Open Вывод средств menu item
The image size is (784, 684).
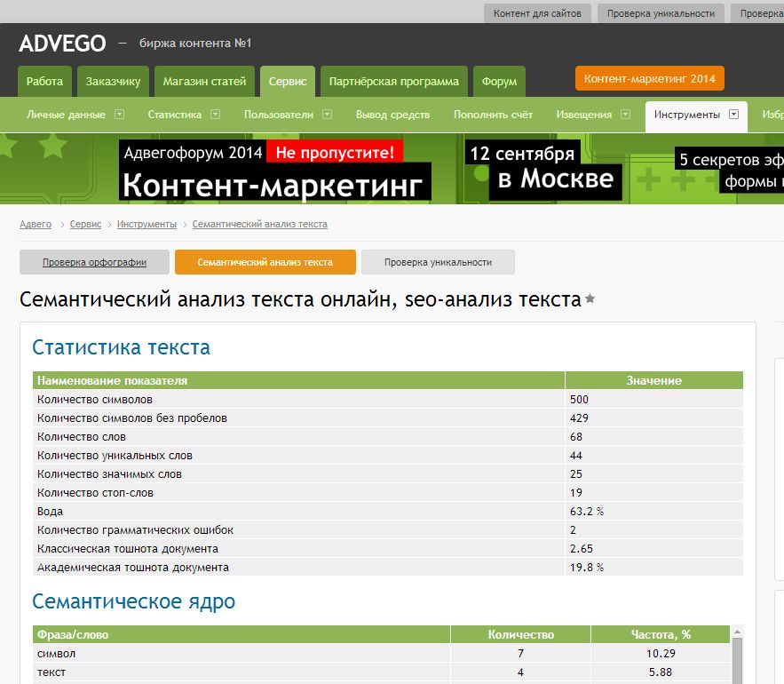[x=392, y=115]
